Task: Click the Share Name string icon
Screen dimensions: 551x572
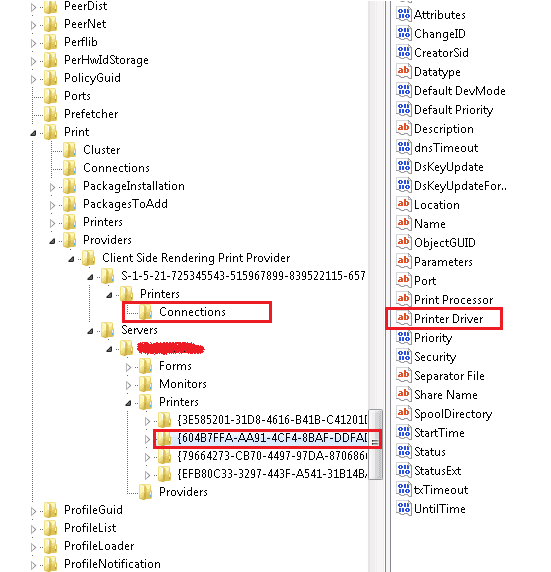Action: click(404, 394)
